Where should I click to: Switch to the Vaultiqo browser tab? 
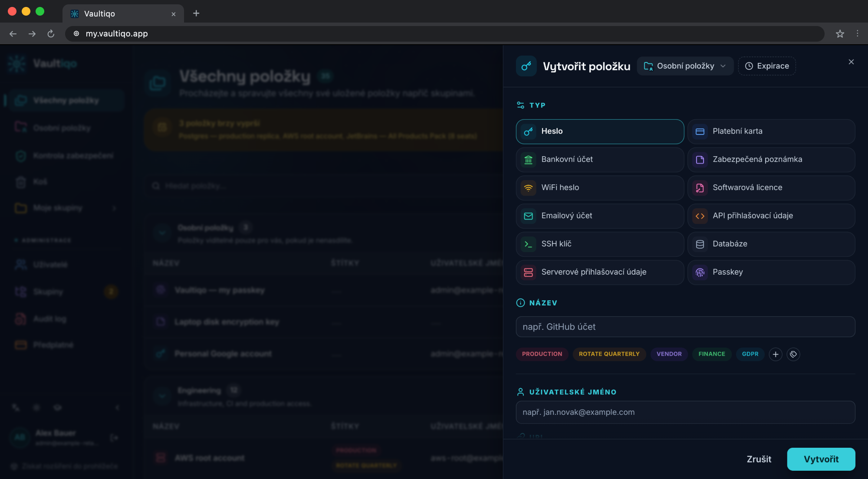[x=123, y=13]
